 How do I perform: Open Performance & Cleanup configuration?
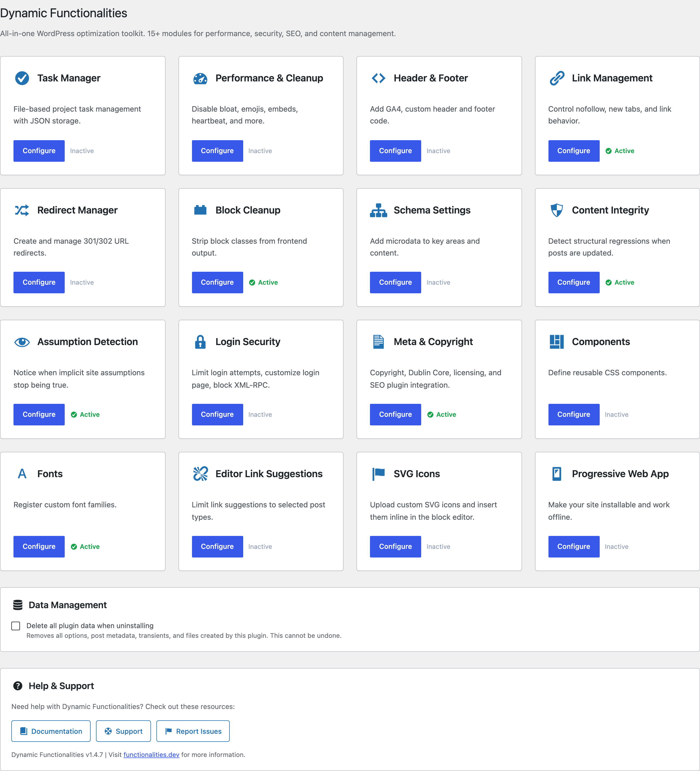[217, 151]
